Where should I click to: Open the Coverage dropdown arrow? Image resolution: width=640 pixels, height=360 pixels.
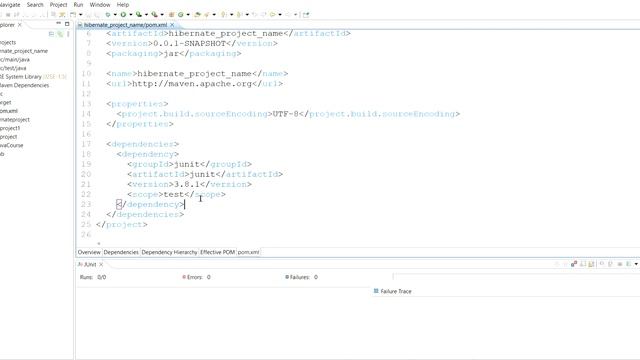point(146,14)
